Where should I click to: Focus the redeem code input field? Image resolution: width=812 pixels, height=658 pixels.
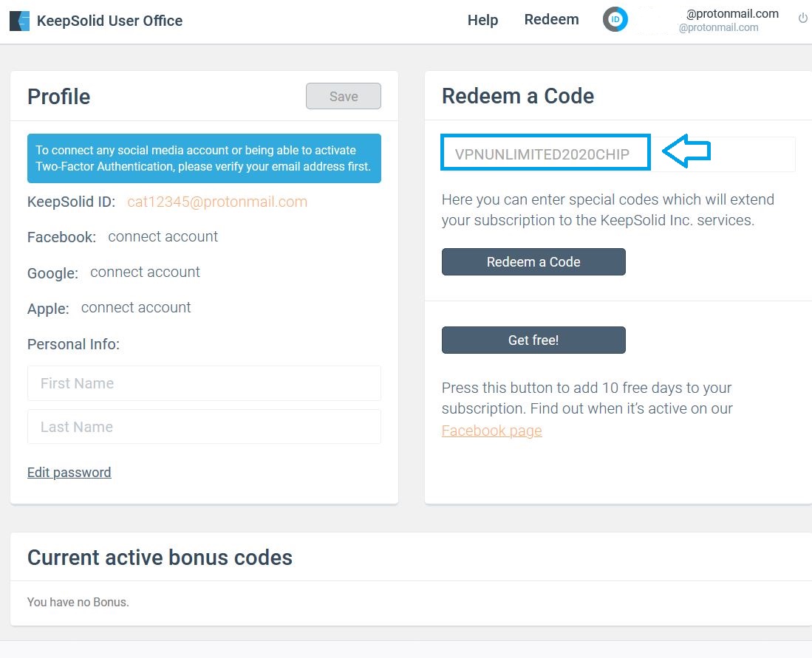545,154
